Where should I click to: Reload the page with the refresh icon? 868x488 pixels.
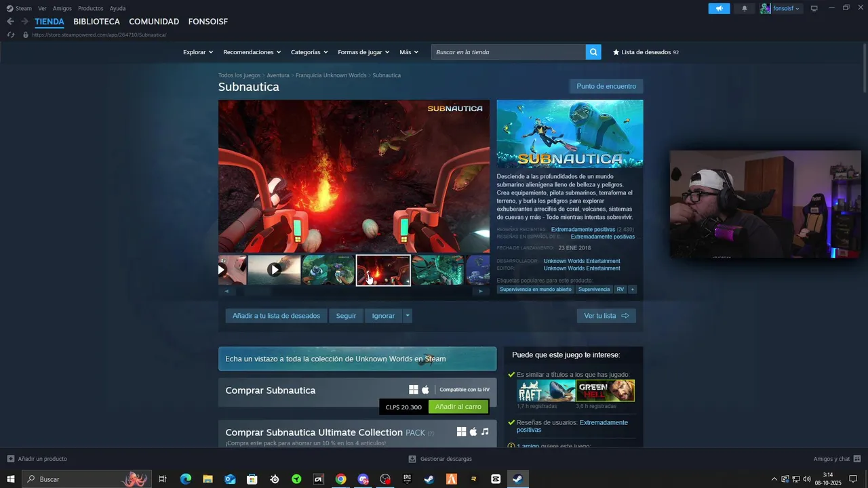pos(11,35)
